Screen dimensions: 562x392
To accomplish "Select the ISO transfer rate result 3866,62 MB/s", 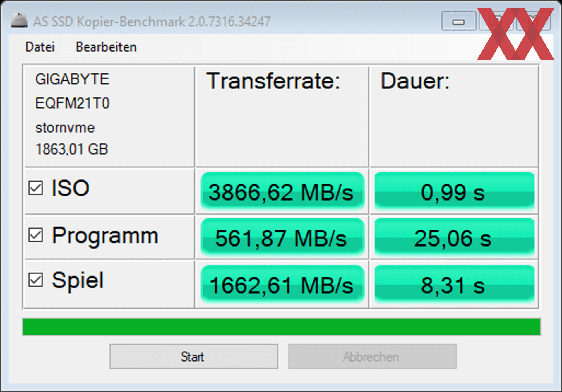I will [282, 191].
